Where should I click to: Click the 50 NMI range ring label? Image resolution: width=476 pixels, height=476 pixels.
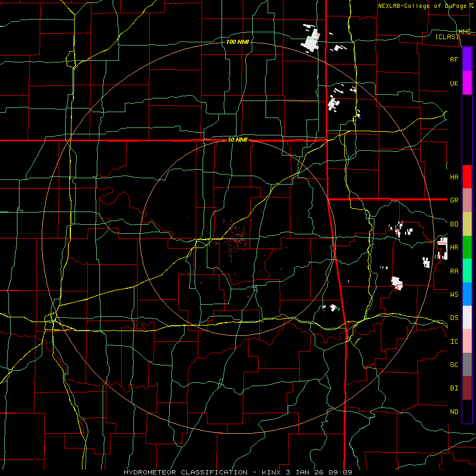pos(237,140)
